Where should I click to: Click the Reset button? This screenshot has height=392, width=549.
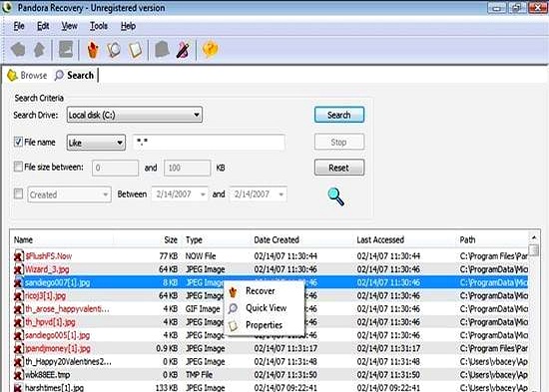339,168
